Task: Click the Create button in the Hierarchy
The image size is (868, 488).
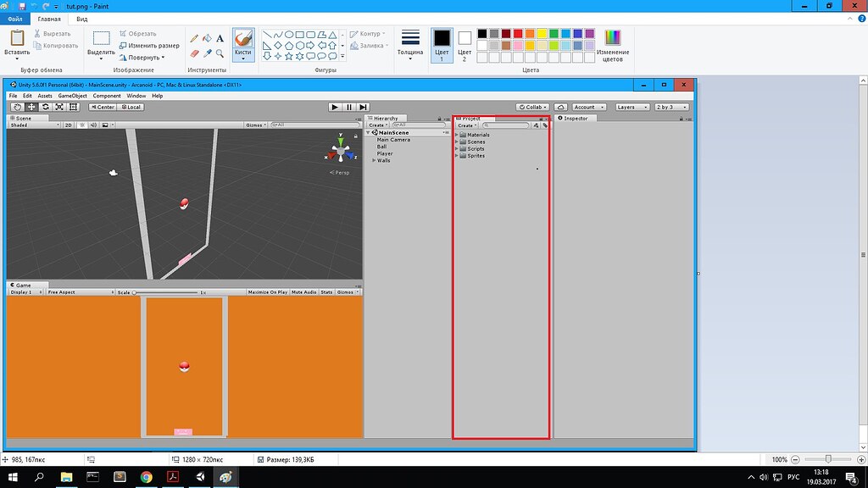Action: (x=376, y=125)
